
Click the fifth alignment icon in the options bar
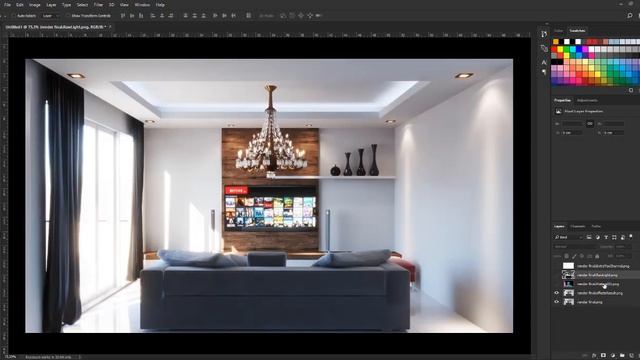click(162, 16)
